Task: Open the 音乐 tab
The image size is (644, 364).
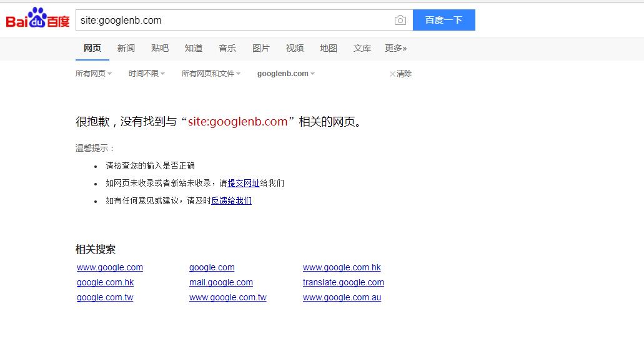Action: coord(227,49)
